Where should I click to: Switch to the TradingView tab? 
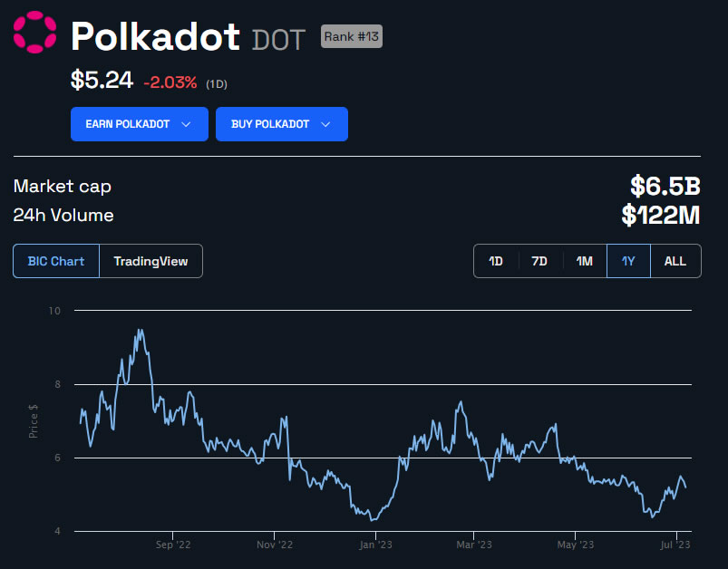coord(150,261)
